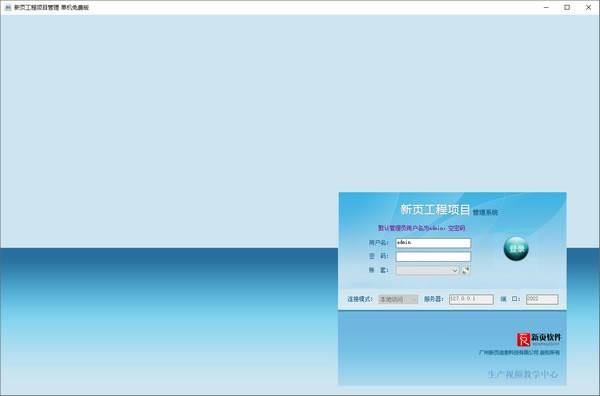Open the 生产视频教学中心 video tutorial link
This screenshot has height=396, width=600.
tap(523, 374)
